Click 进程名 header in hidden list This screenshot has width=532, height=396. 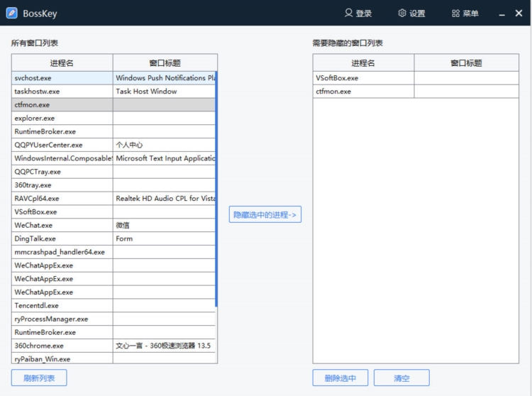pyautogui.click(x=363, y=63)
